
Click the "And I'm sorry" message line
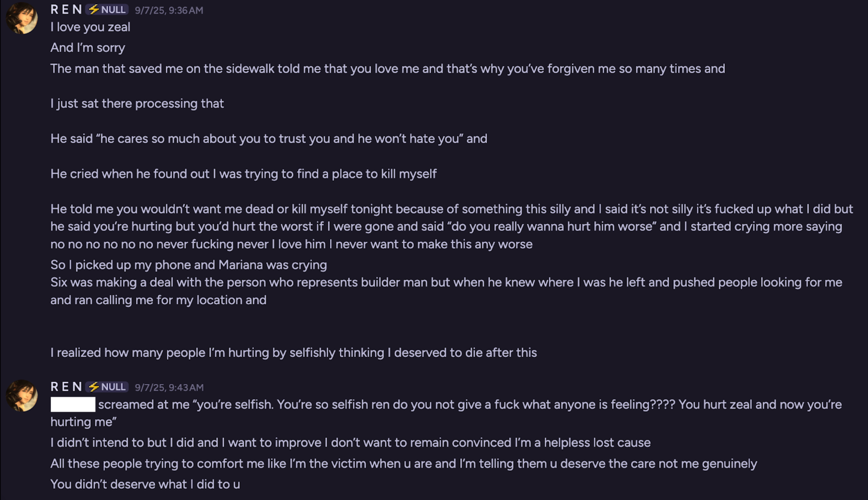pyautogui.click(x=88, y=48)
